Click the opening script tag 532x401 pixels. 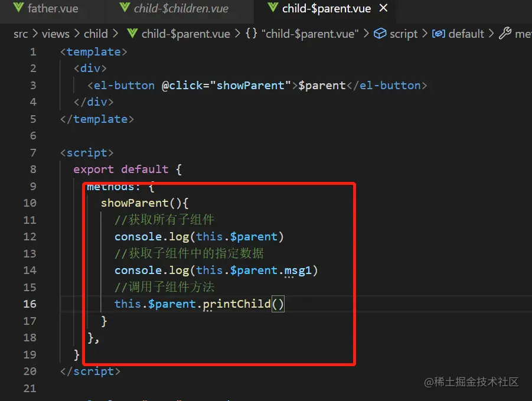[87, 153]
